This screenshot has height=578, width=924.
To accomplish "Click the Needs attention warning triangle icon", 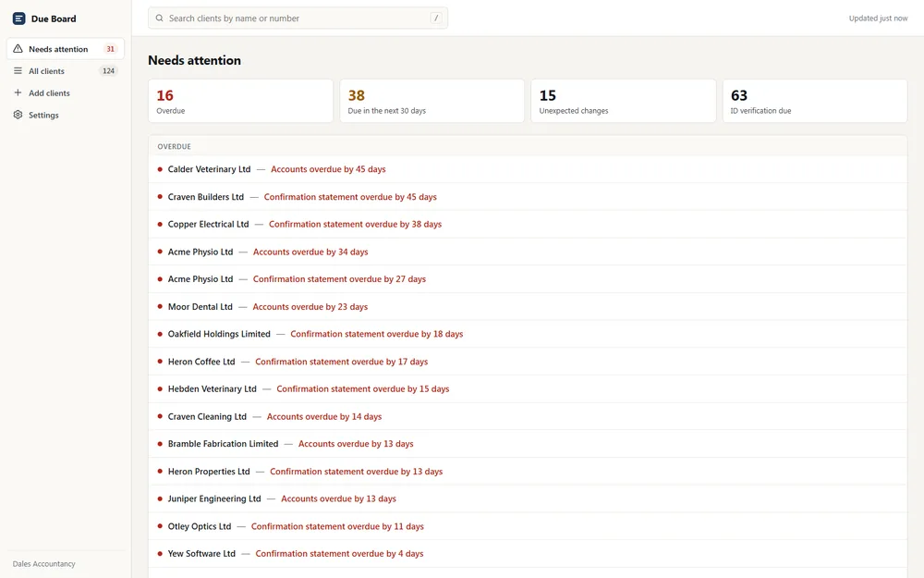I will [x=18, y=49].
